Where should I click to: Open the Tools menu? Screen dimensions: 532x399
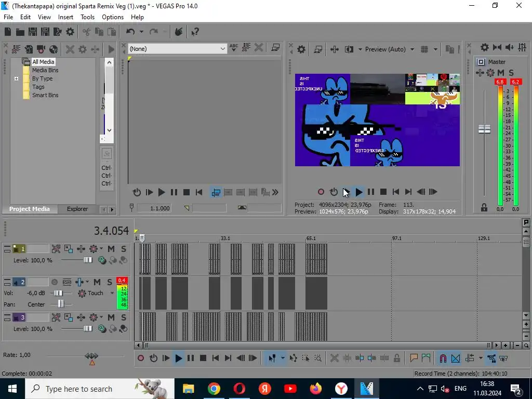pos(87,17)
